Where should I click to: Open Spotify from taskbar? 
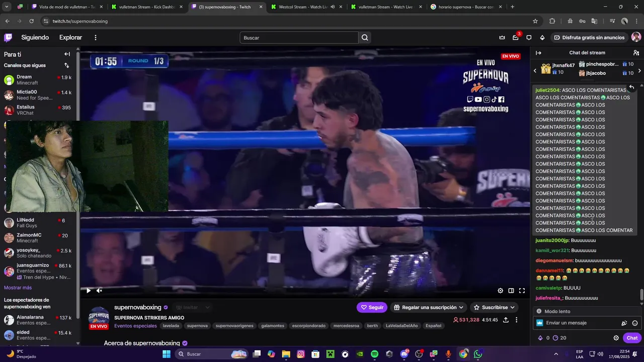click(374, 354)
